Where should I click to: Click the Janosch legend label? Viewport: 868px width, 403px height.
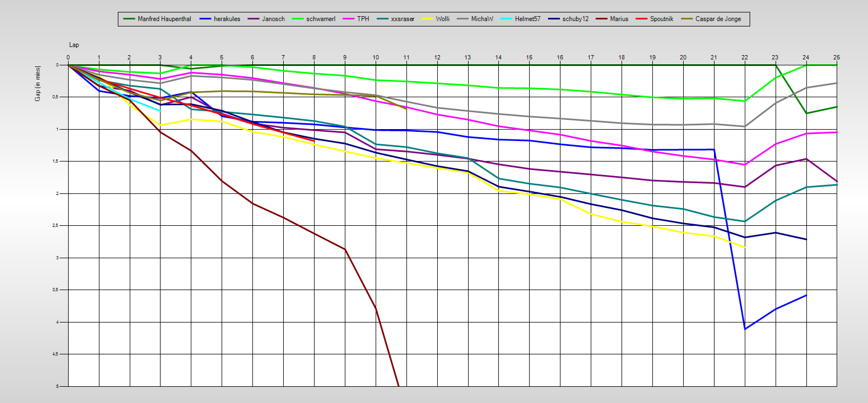273,19
